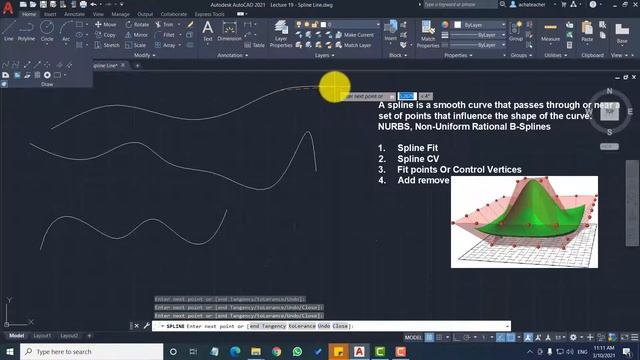The image size is (640, 360).
Task: Toggle MODEL space button in status bar
Action: tap(413, 337)
